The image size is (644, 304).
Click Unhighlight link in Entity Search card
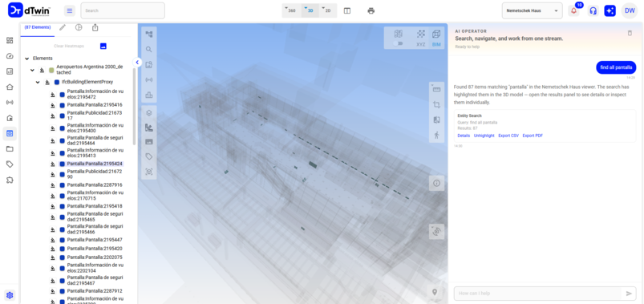pyautogui.click(x=484, y=136)
